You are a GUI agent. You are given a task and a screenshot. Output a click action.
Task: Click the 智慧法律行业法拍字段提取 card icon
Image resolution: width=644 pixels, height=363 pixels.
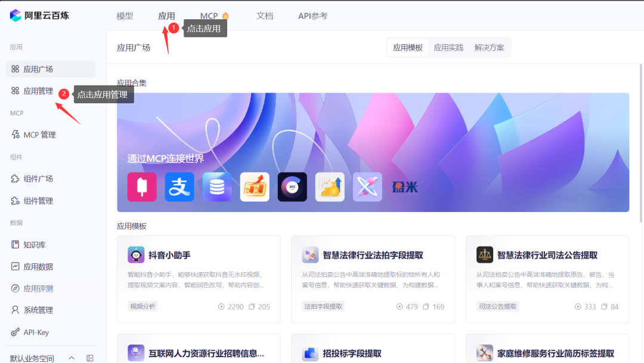(310, 254)
